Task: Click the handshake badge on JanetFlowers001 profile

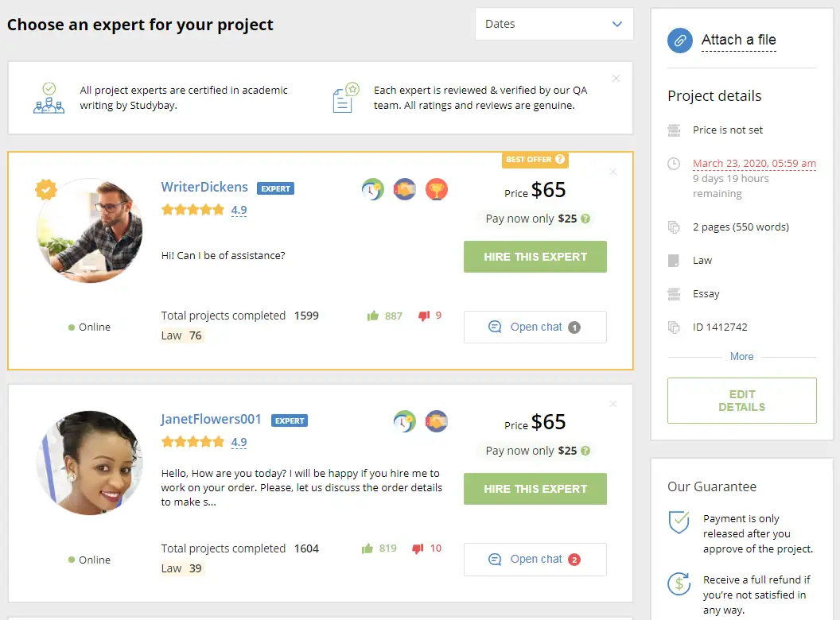Action: pyautogui.click(x=437, y=421)
